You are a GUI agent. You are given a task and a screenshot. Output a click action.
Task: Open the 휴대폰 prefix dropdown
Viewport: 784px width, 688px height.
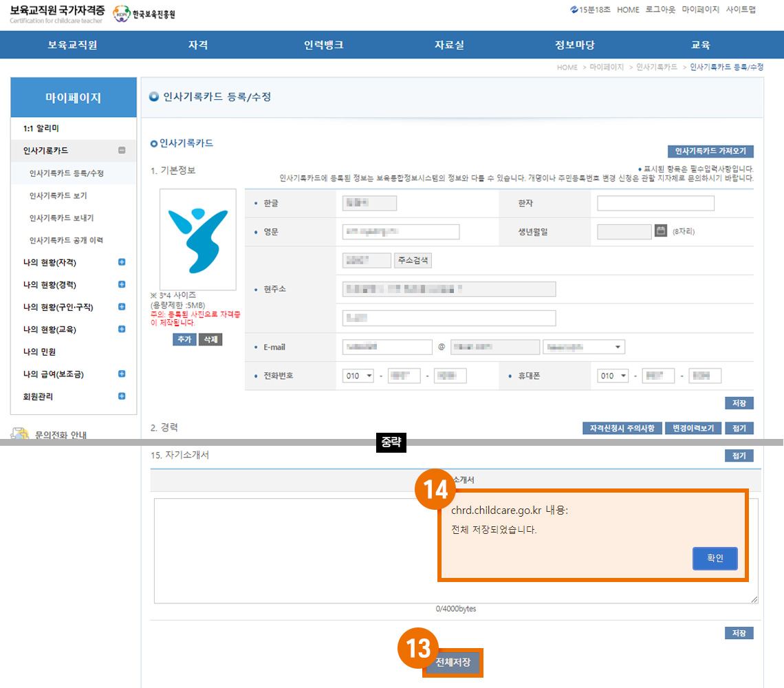click(613, 376)
